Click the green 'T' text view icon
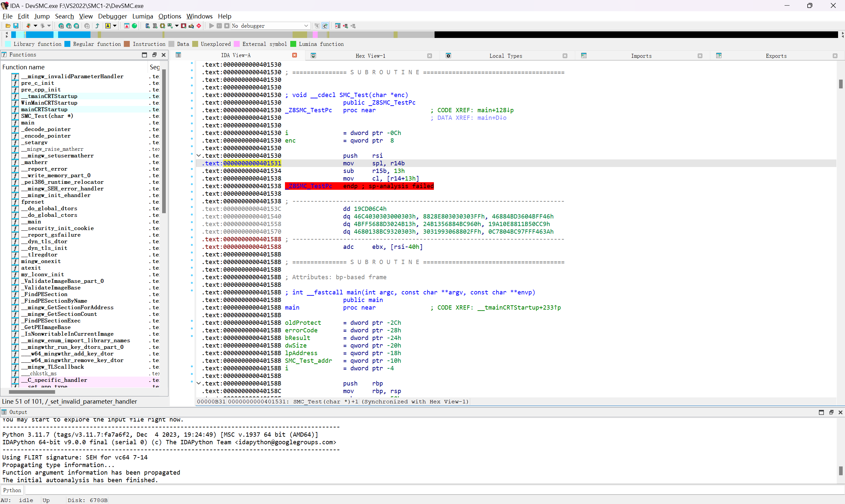Screen dimensions: 845x504 (x=69, y=26)
